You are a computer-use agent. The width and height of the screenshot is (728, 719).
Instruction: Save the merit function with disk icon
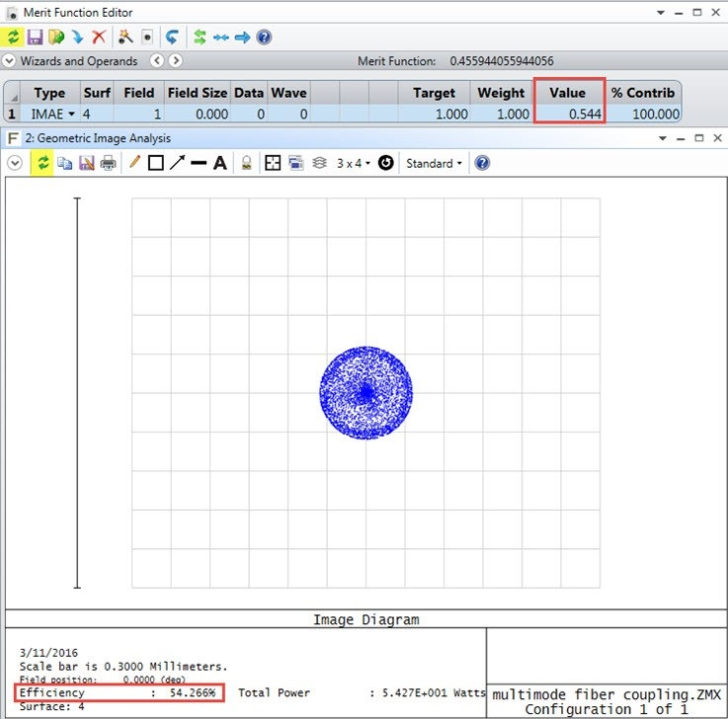[36, 37]
